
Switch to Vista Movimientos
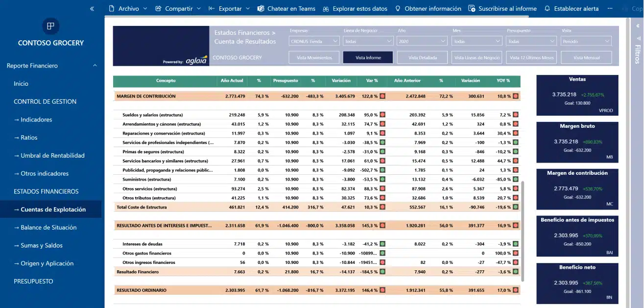coord(314,58)
